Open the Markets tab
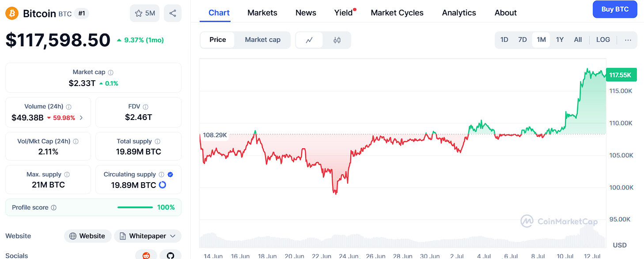 (x=262, y=13)
